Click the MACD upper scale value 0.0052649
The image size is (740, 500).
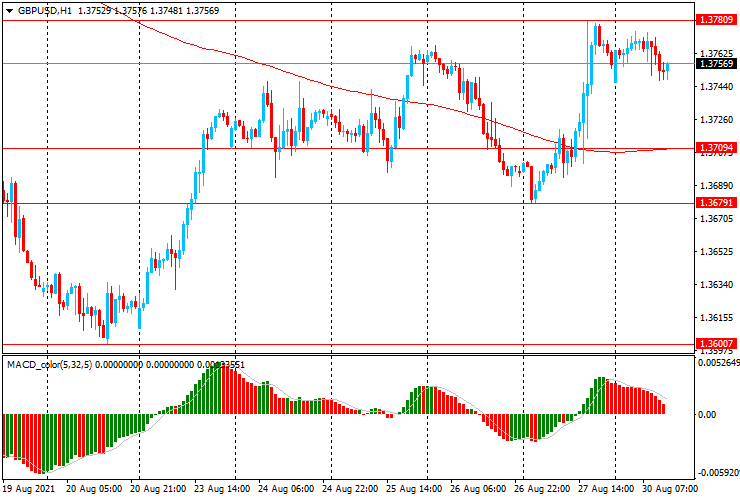pyautogui.click(x=718, y=363)
